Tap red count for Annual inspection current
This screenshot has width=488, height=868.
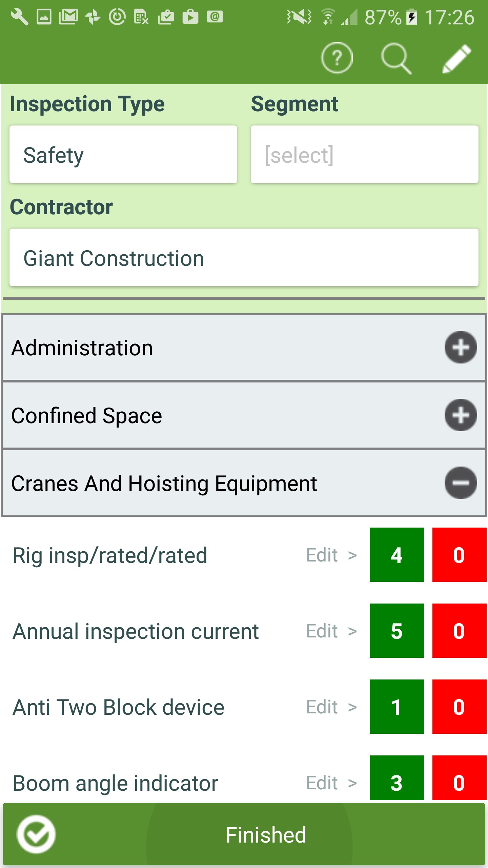pos(459,631)
